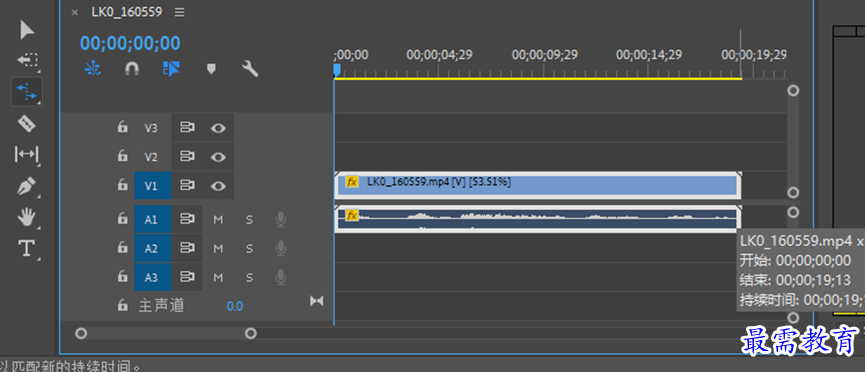
Task: Mute track A2
Action: point(218,248)
